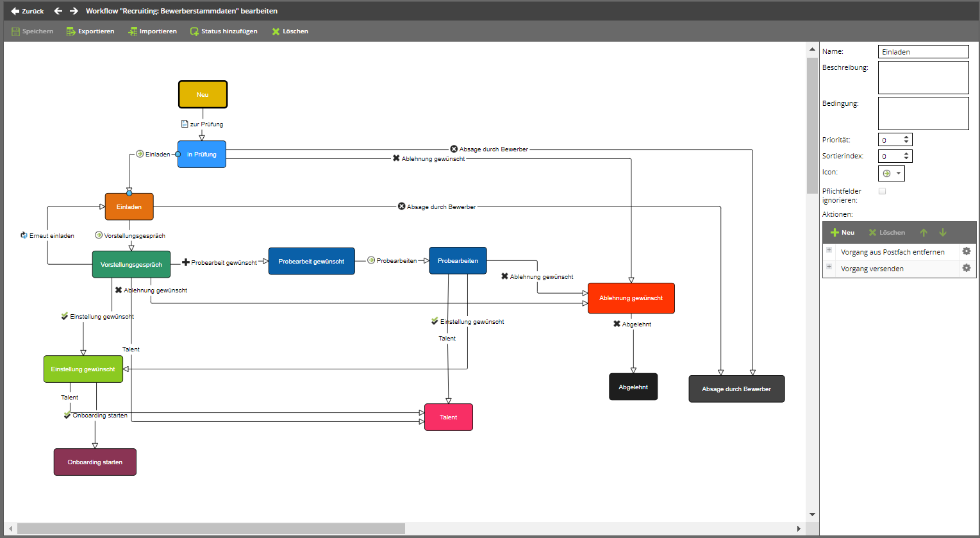Decrease the Sortierindex with down arrow

906,159
